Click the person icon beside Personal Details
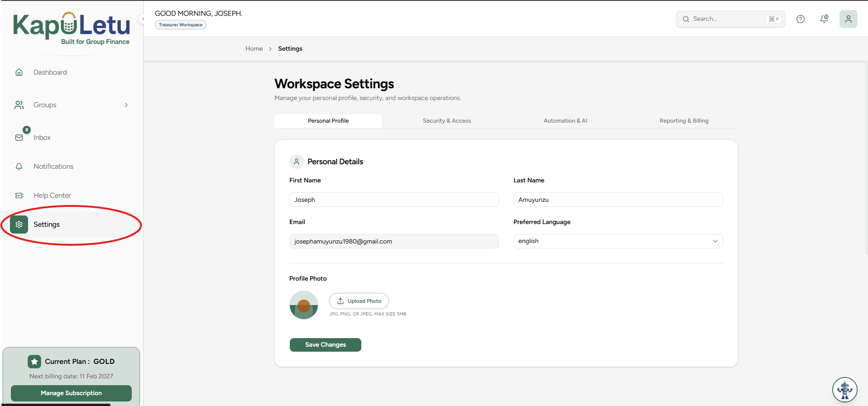Image resolution: width=868 pixels, height=406 pixels. point(297,162)
